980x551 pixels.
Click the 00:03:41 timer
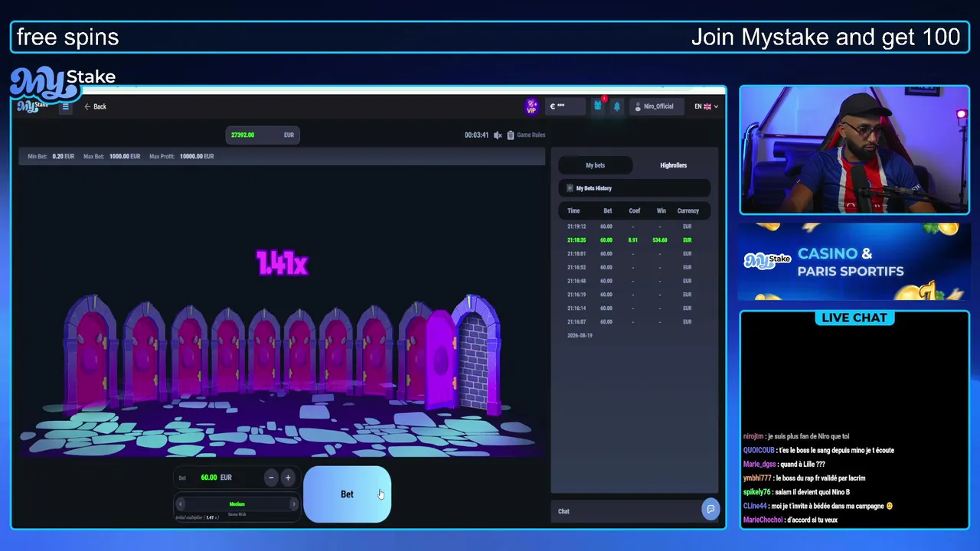476,135
